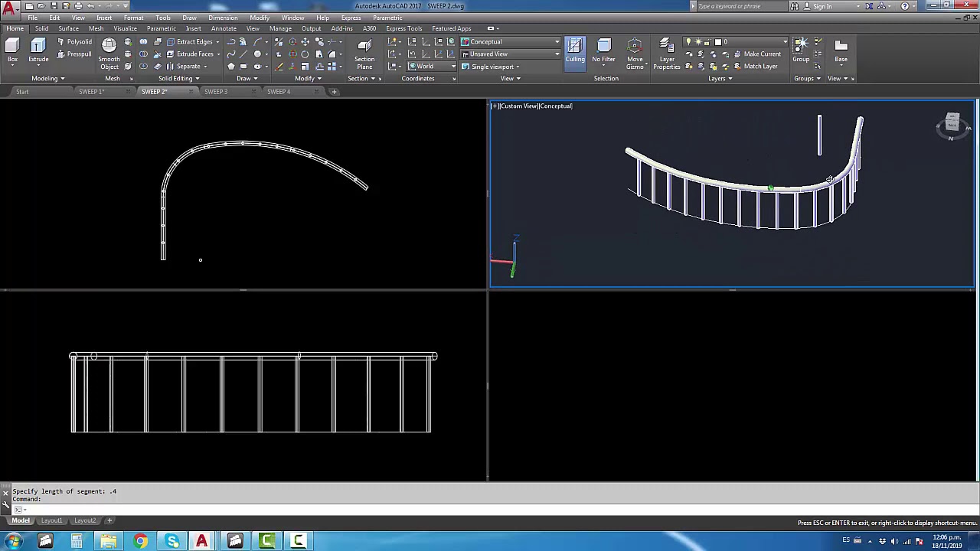980x551 pixels.
Task: Expand the Modeling panel
Action: click(x=47, y=79)
